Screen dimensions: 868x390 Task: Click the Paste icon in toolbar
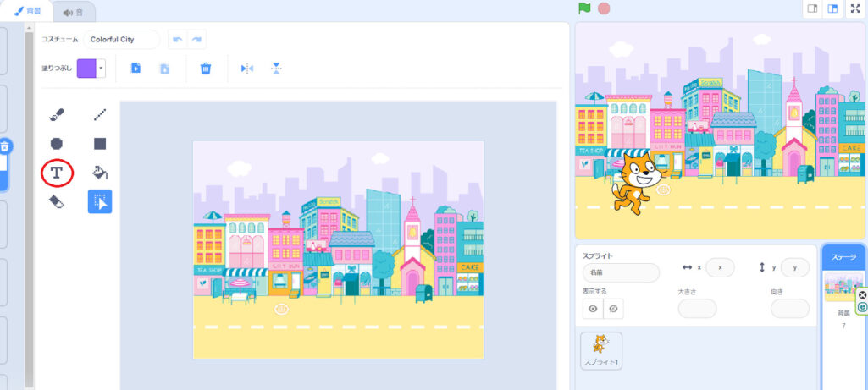click(x=164, y=69)
